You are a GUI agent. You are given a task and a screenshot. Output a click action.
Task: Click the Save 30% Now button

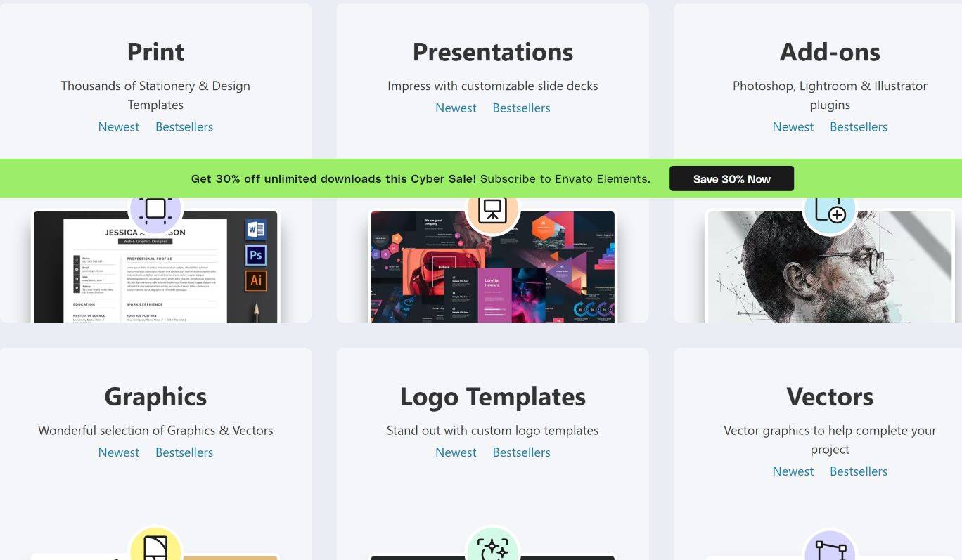pos(731,178)
